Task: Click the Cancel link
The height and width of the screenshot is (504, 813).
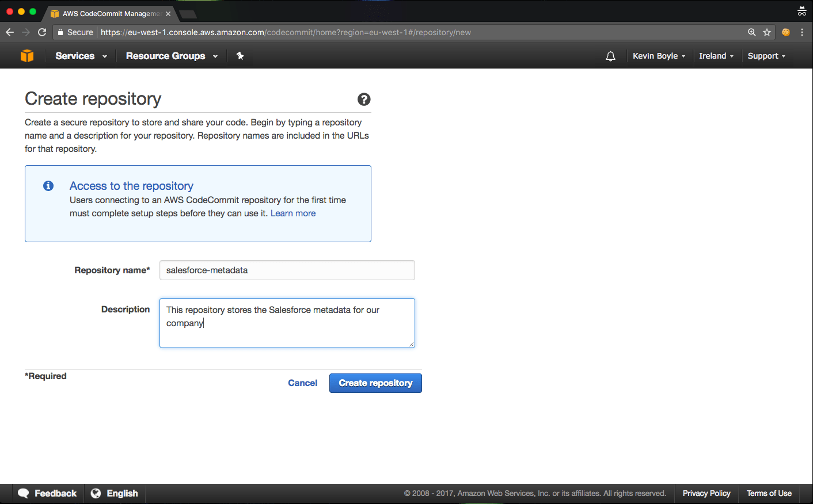Action: (302, 383)
